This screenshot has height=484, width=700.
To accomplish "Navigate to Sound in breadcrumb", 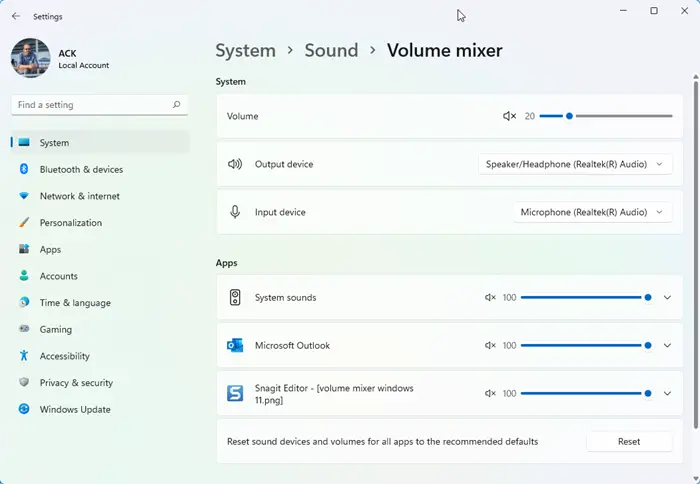I will (331, 50).
